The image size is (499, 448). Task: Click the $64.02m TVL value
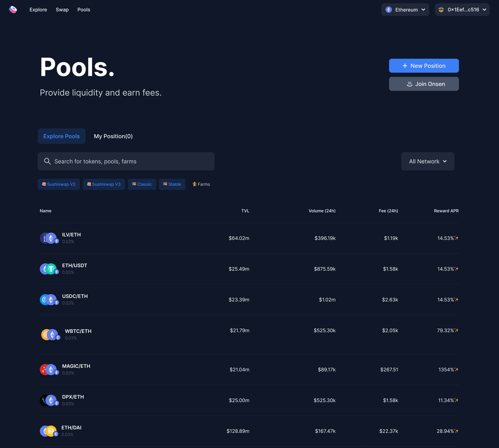[239, 238]
